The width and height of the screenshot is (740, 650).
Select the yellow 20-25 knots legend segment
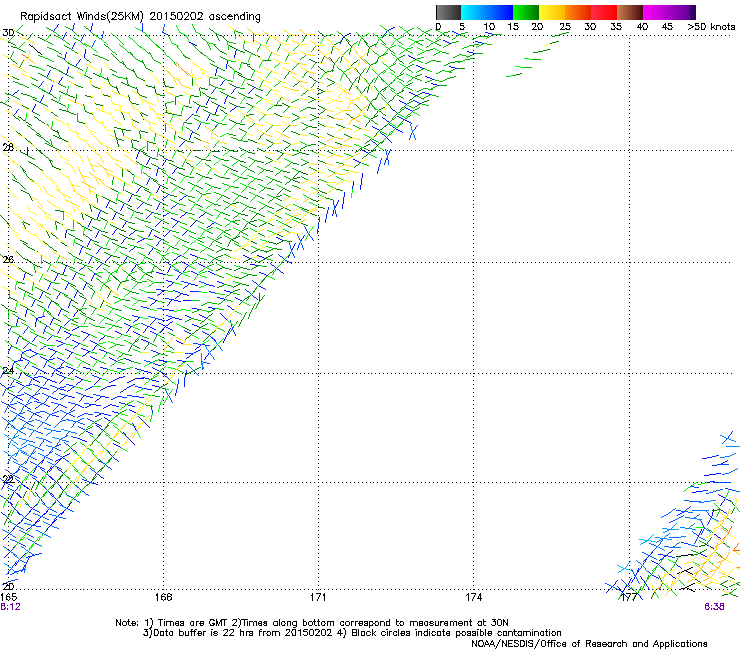[552, 12]
